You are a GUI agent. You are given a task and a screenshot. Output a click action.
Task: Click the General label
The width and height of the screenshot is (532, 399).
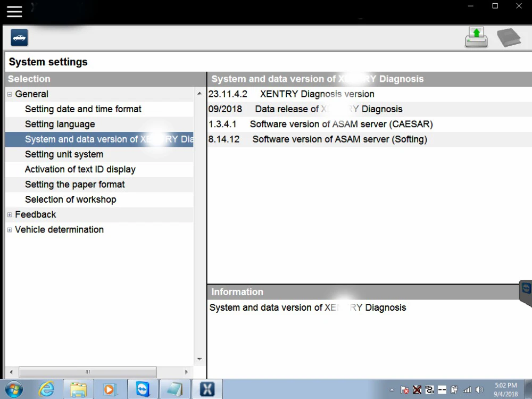click(x=31, y=94)
